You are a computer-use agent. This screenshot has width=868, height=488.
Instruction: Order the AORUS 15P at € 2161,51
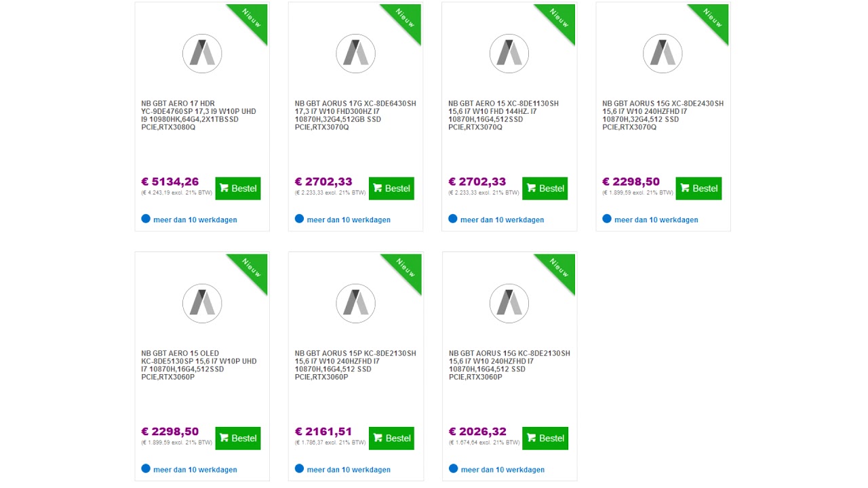pos(391,438)
